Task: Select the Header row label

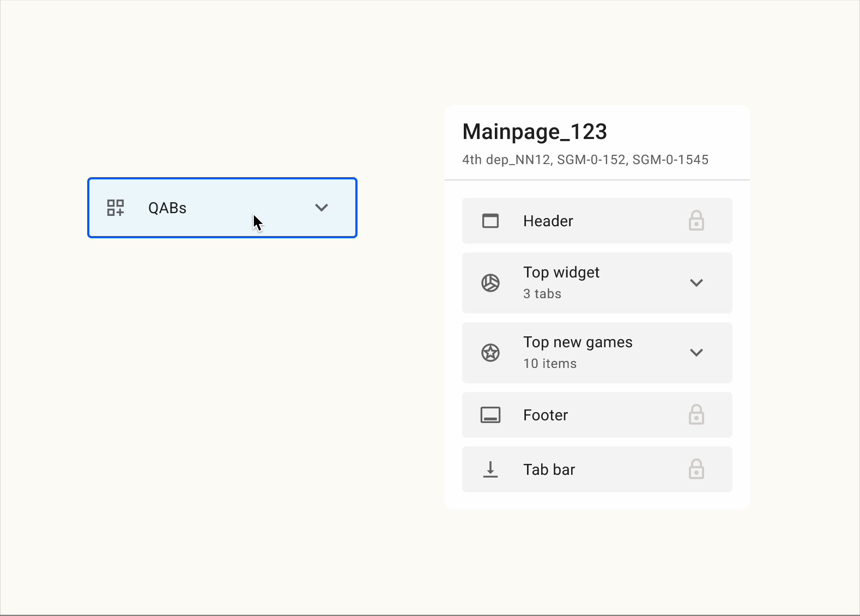Action: [x=548, y=221]
